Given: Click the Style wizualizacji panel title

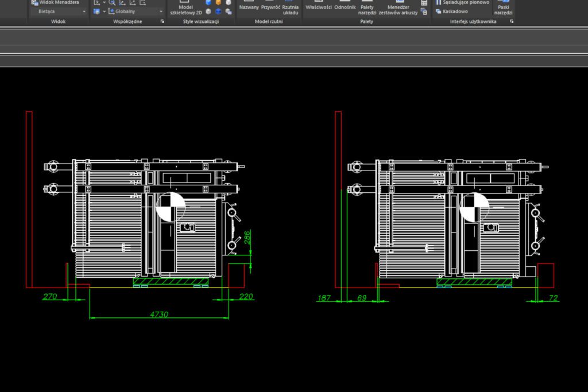Looking at the screenshot, I should pos(200,21).
